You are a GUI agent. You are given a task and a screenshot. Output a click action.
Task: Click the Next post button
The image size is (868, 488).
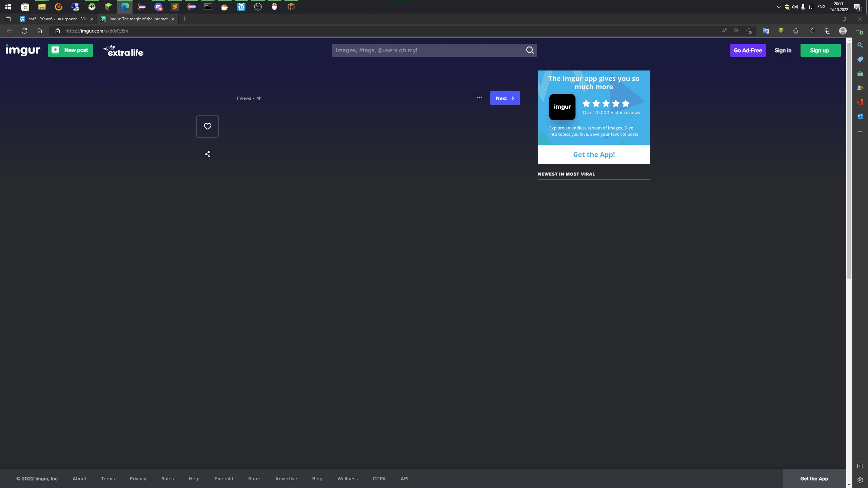coord(505,98)
